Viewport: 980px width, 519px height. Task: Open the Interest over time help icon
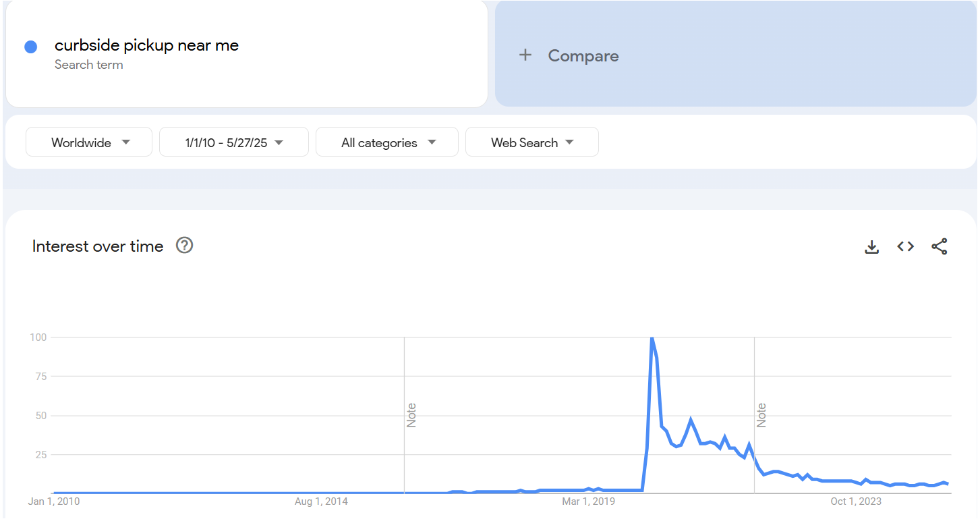184,246
